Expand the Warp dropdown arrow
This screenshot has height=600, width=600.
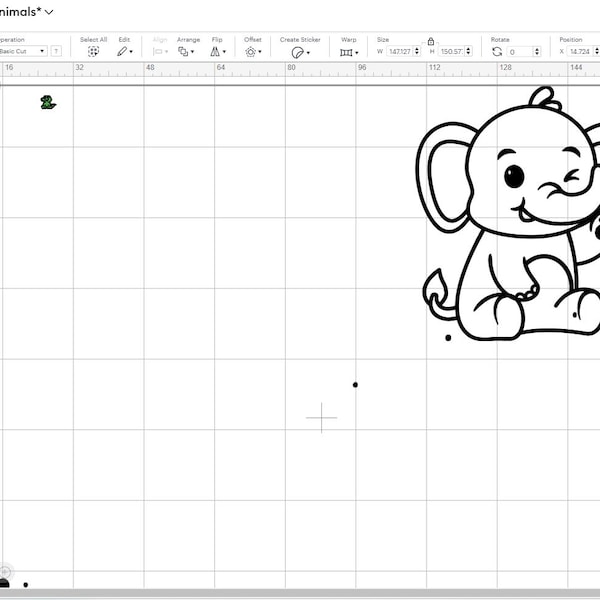pyautogui.click(x=357, y=53)
